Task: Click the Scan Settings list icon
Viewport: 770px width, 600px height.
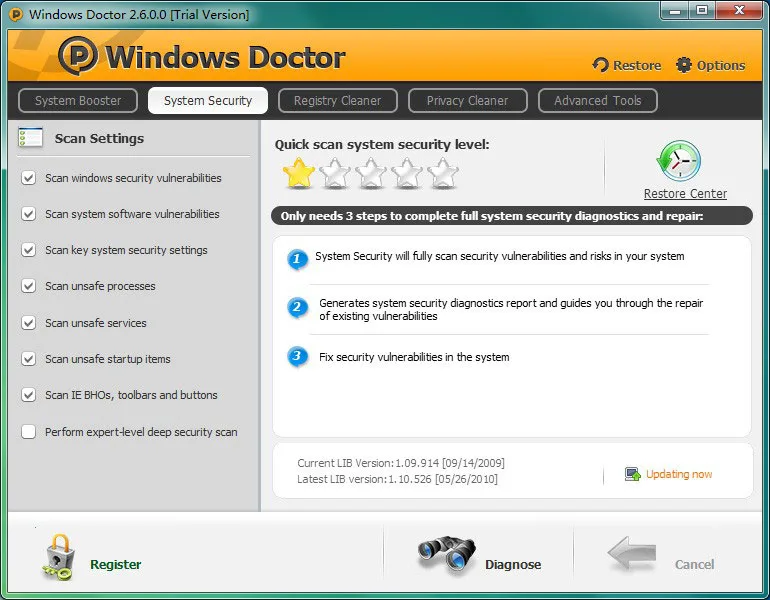Action: [x=30, y=137]
